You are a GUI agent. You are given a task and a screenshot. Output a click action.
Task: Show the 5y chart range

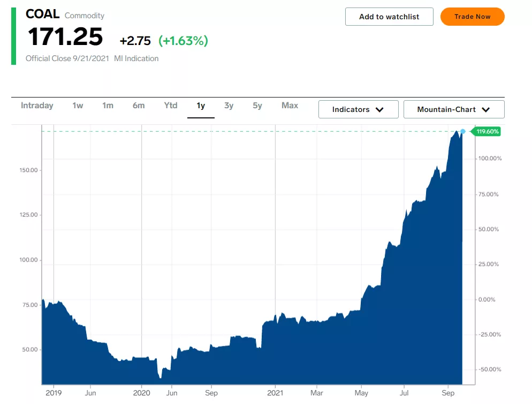coord(257,106)
